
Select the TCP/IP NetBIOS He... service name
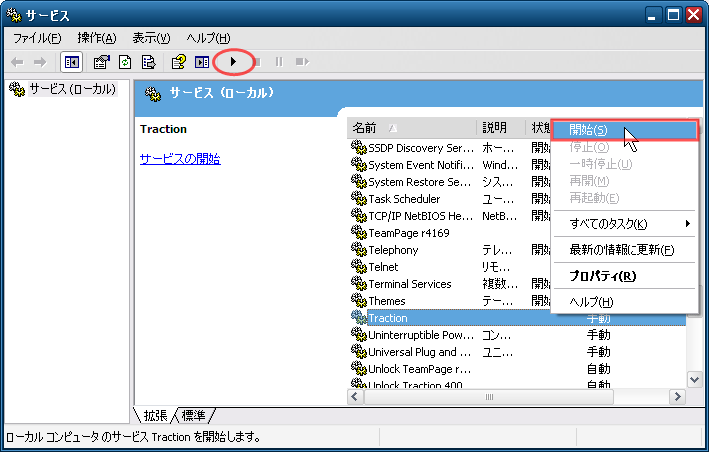tap(421, 216)
